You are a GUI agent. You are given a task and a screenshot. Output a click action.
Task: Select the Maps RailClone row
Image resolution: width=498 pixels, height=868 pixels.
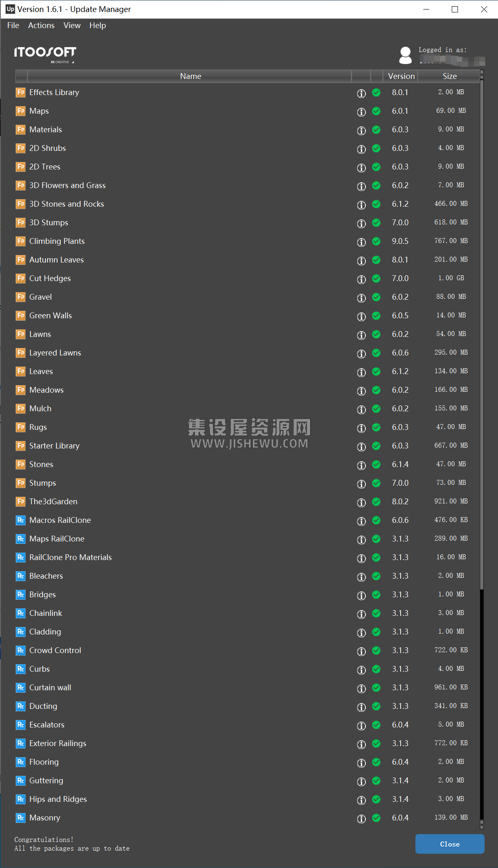[247, 539]
